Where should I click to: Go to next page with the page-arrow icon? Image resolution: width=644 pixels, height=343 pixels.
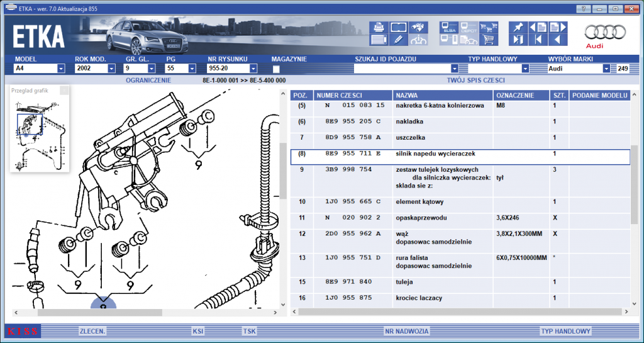click(558, 27)
